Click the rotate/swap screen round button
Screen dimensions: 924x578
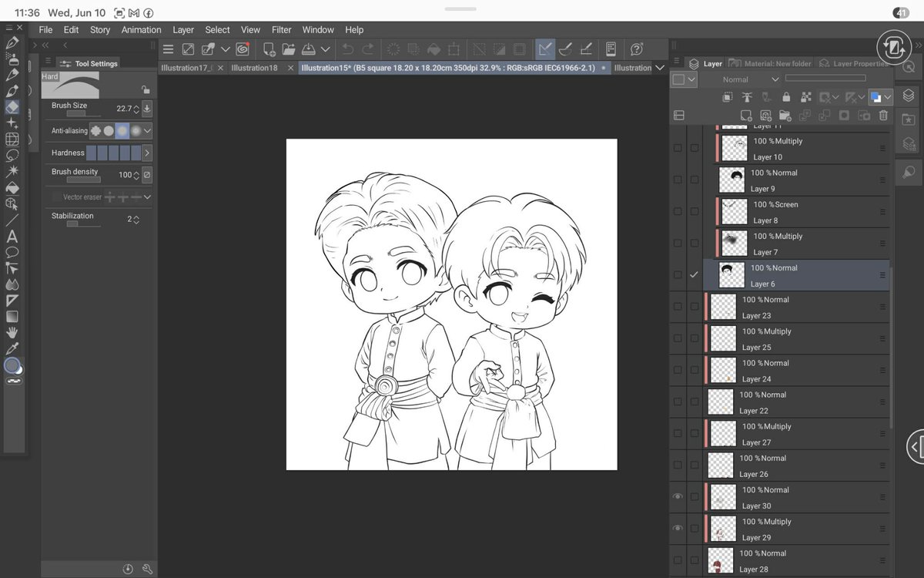pos(895,48)
